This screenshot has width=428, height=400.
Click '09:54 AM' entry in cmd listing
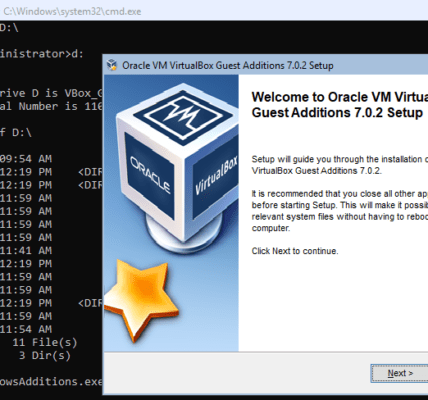[x=26, y=159]
